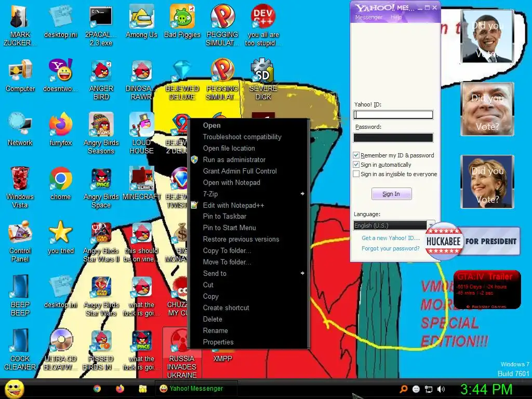Select the MINECRAFT desktop icon

click(141, 183)
